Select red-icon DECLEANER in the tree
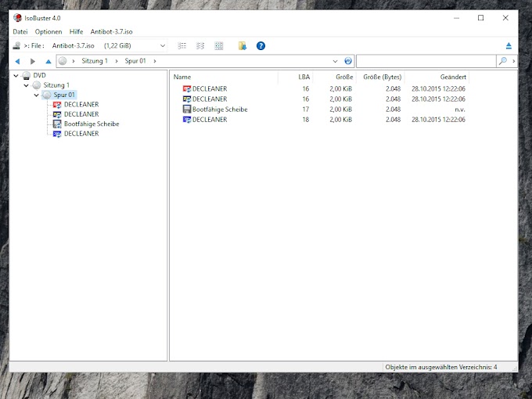This screenshot has width=532, height=399. tap(81, 105)
